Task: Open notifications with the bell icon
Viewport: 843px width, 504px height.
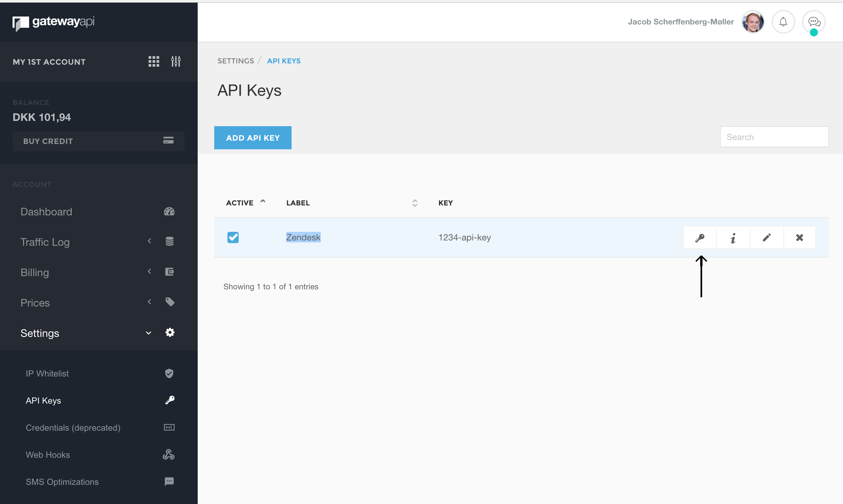Action: [783, 22]
